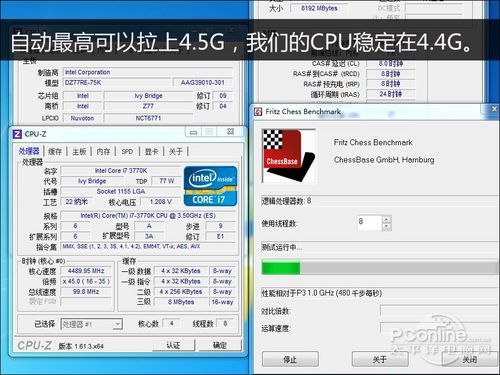The image size is (500, 375).
Task: Click the 24 时钟 tRAS cycle value
Action: pos(391,94)
